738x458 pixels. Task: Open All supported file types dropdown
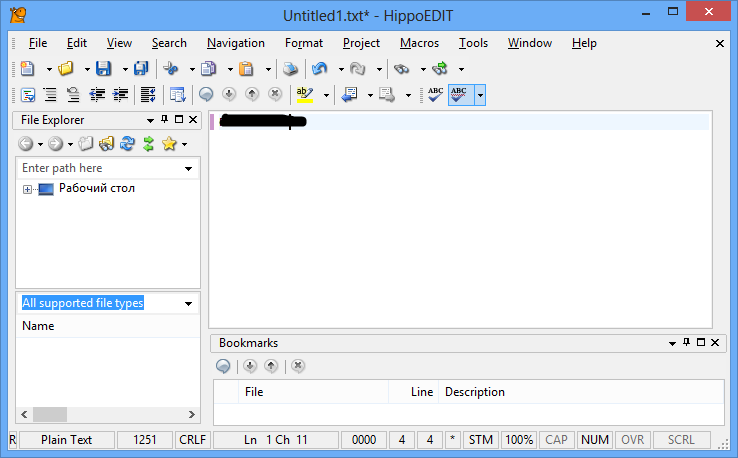[188, 304]
